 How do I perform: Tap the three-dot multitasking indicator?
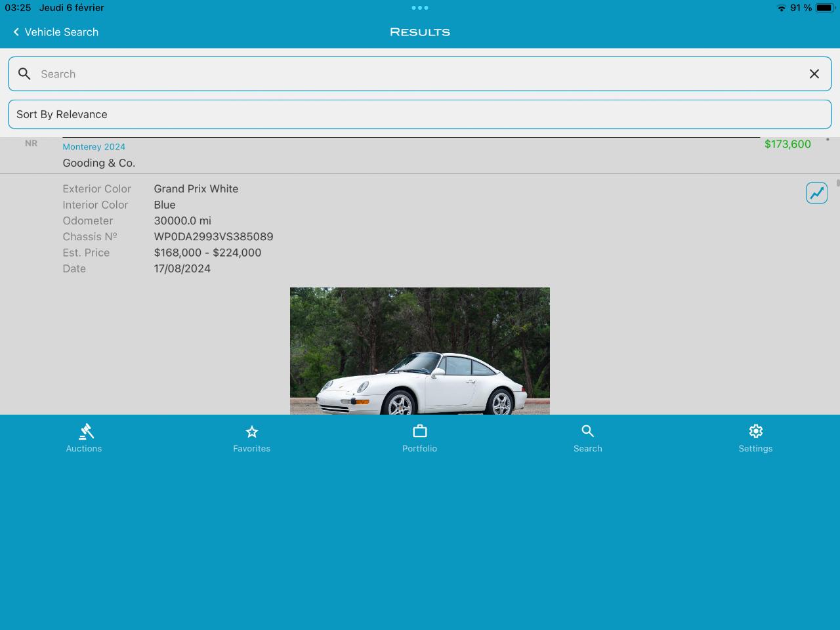pyautogui.click(x=420, y=8)
